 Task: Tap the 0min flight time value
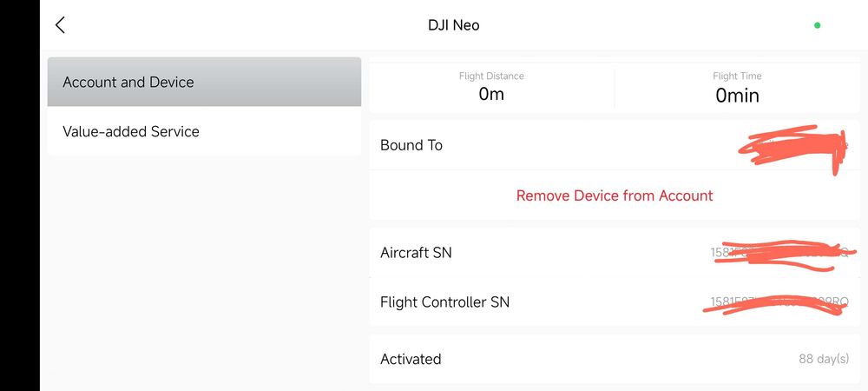737,95
